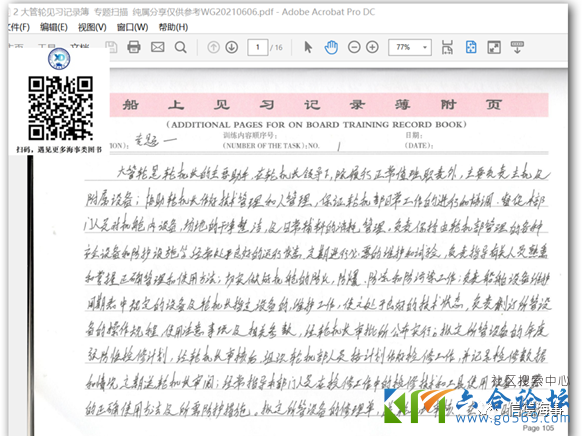
Task: Open the 77% zoom level dropdown
Action: click(x=410, y=47)
